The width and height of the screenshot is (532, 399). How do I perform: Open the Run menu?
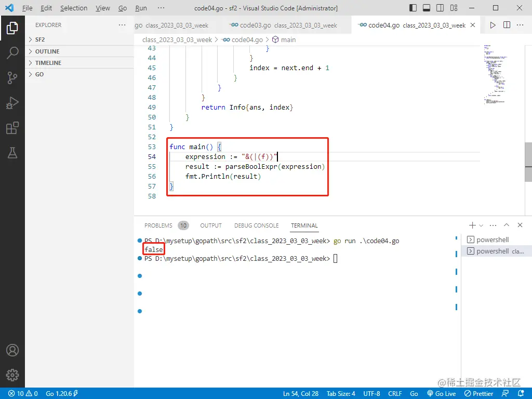pyautogui.click(x=141, y=8)
